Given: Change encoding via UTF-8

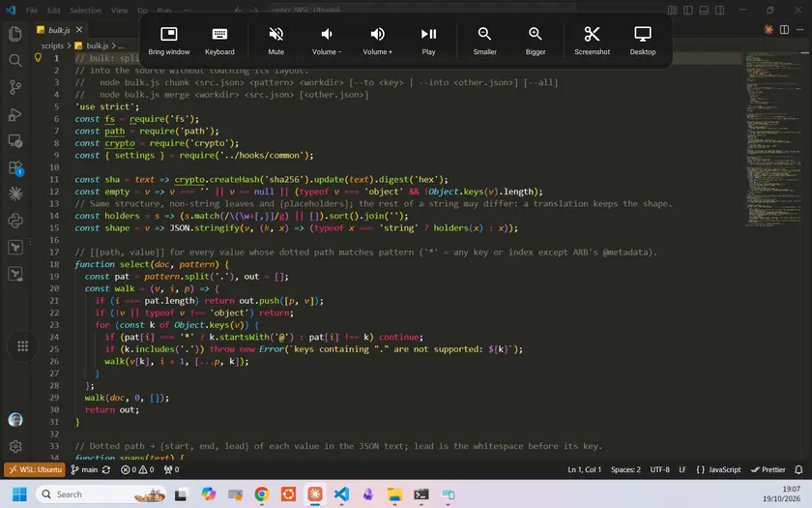Looking at the screenshot, I should point(659,469).
